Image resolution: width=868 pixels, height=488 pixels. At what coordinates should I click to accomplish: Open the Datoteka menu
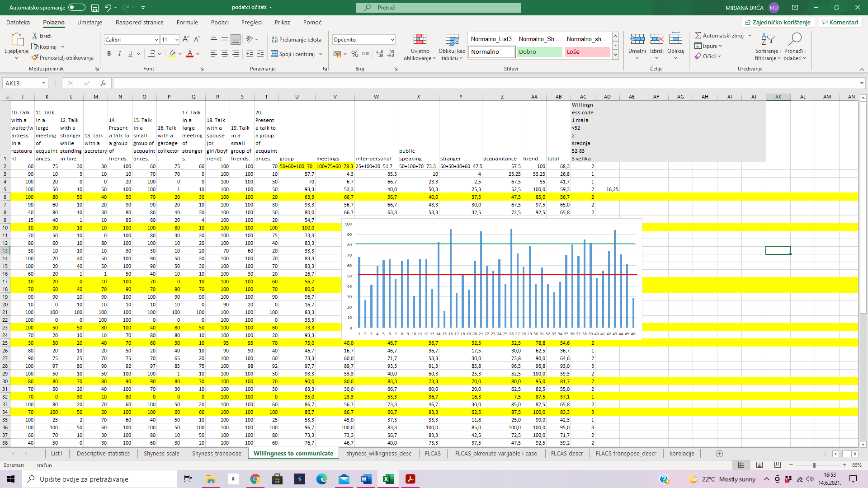pos(18,22)
